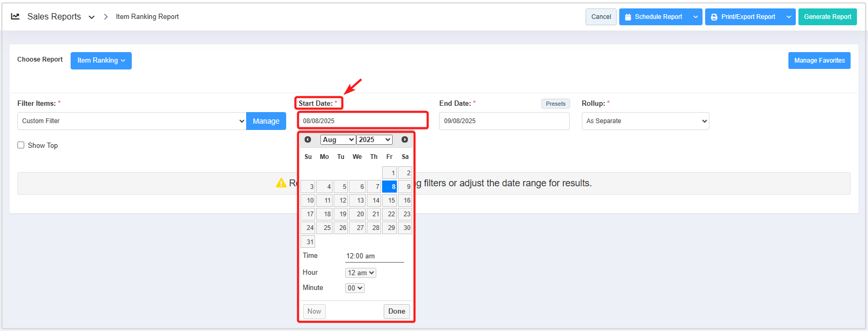This screenshot has width=868, height=331.
Task: Select August 19 in the calendar
Action: pyautogui.click(x=340, y=214)
